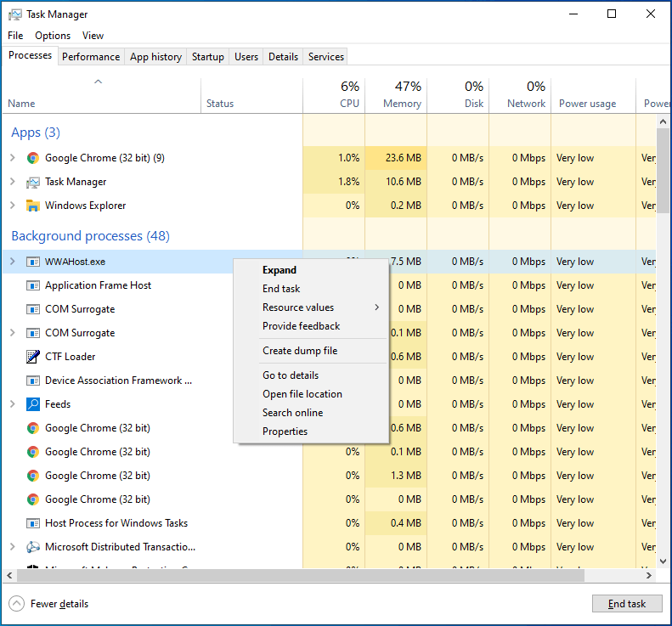
Task: Open the Startup tab
Action: pyautogui.click(x=208, y=57)
